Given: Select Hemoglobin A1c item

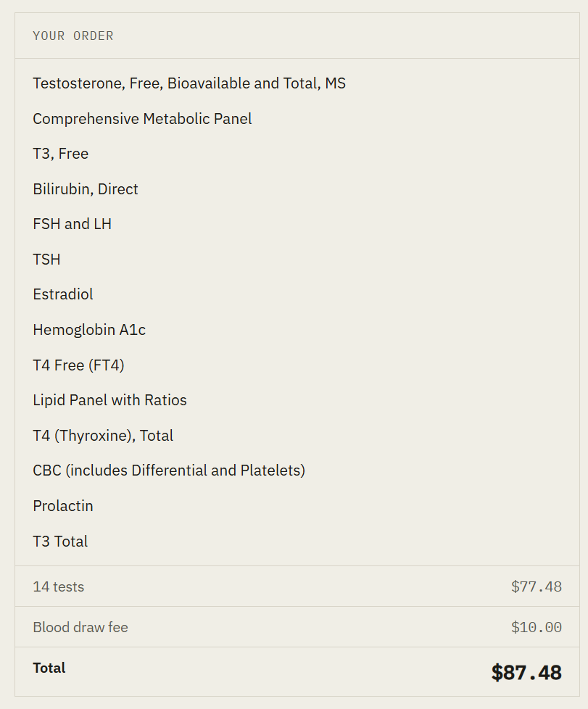Looking at the screenshot, I should [x=89, y=330].
